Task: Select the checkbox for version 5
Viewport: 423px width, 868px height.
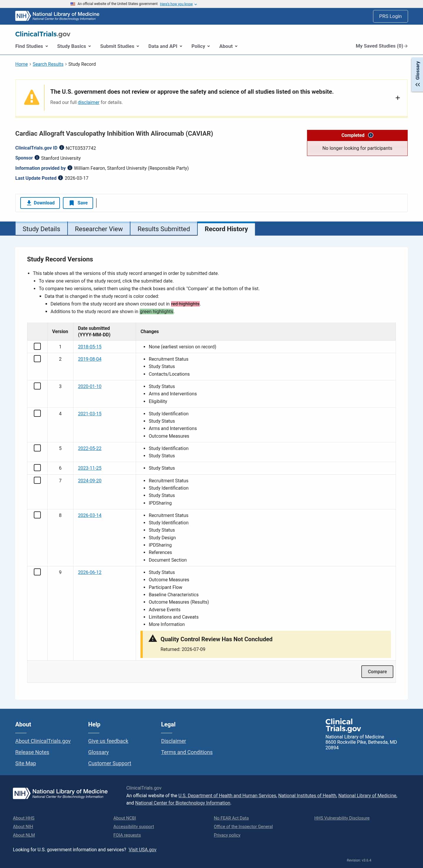Action: point(37,448)
